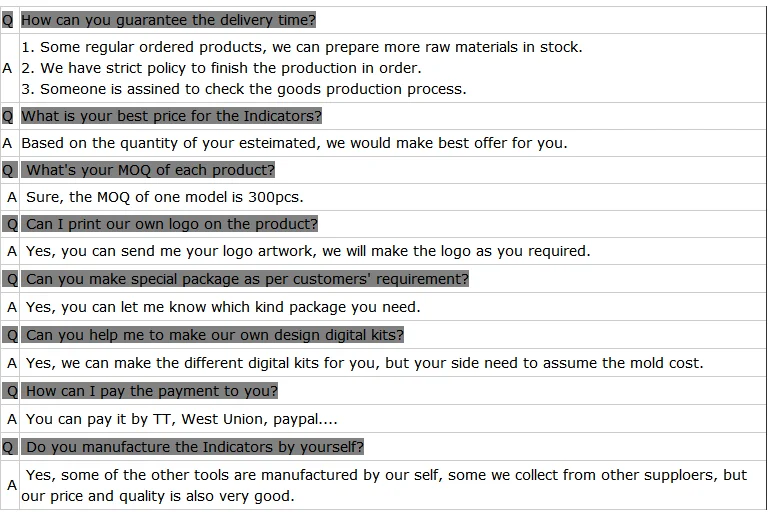Select the answer starting 'Based on the quantity'
The width and height of the screenshot is (775, 515).
(294, 143)
